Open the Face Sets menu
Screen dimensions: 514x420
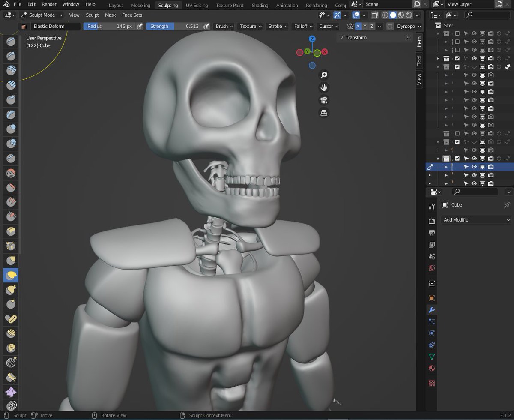pos(132,15)
